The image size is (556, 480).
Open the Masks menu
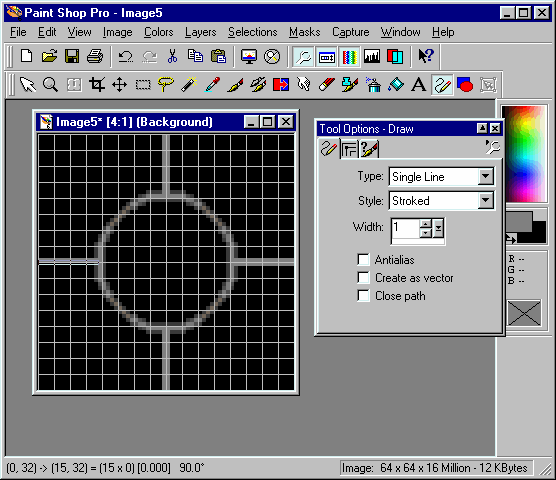[x=305, y=32]
